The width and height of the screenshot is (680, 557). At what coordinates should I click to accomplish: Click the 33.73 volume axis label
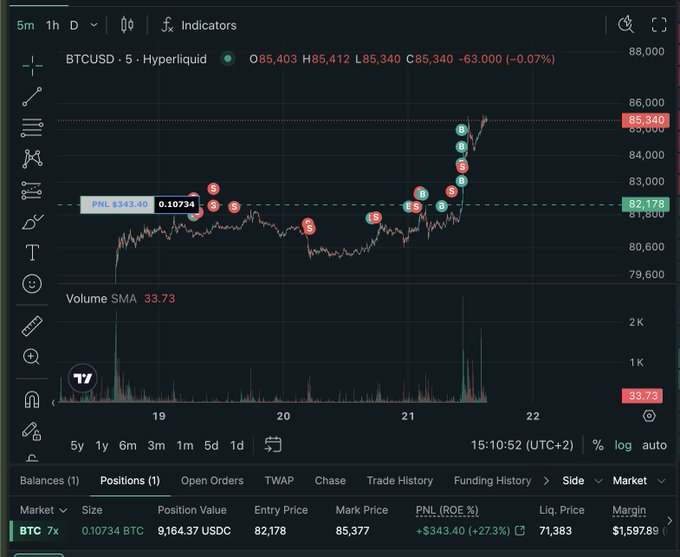(642, 396)
